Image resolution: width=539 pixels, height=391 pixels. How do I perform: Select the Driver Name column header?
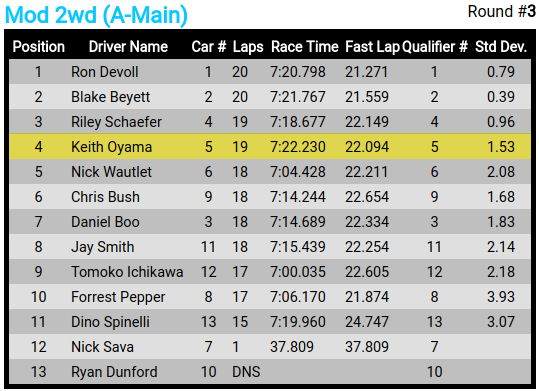[x=128, y=47]
